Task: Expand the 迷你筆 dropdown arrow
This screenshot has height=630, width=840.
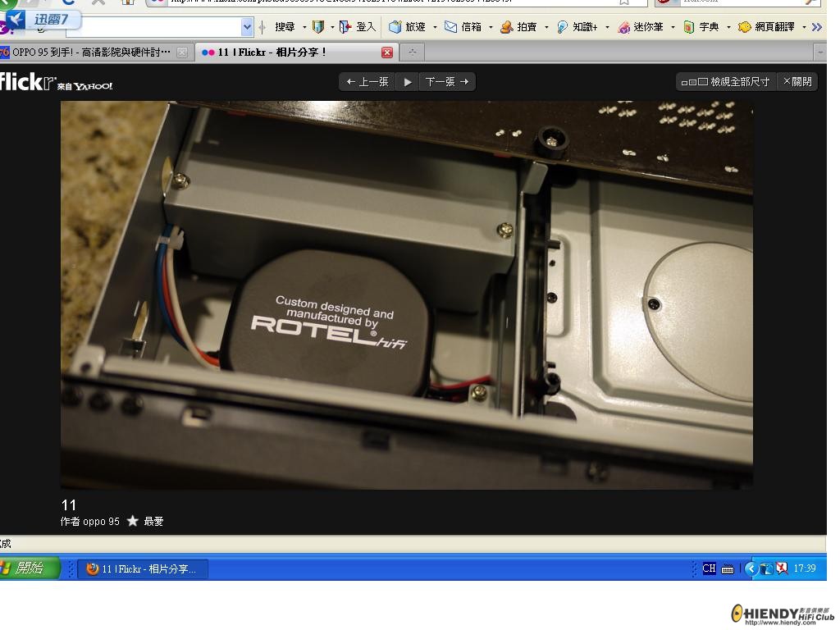Action: click(673, 27)
